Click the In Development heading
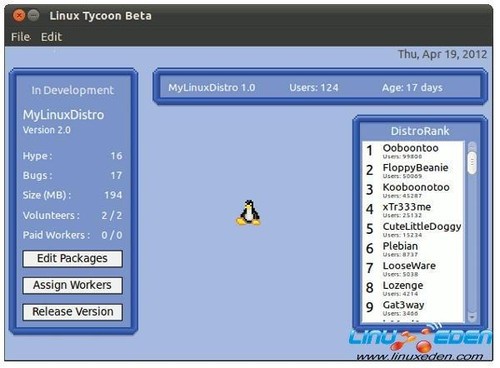This screenshot has width=500, height=368. point(72,90)
